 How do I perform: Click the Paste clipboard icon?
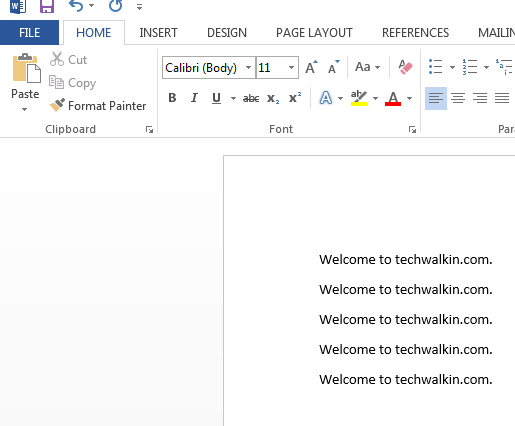[x=26, y=68]
